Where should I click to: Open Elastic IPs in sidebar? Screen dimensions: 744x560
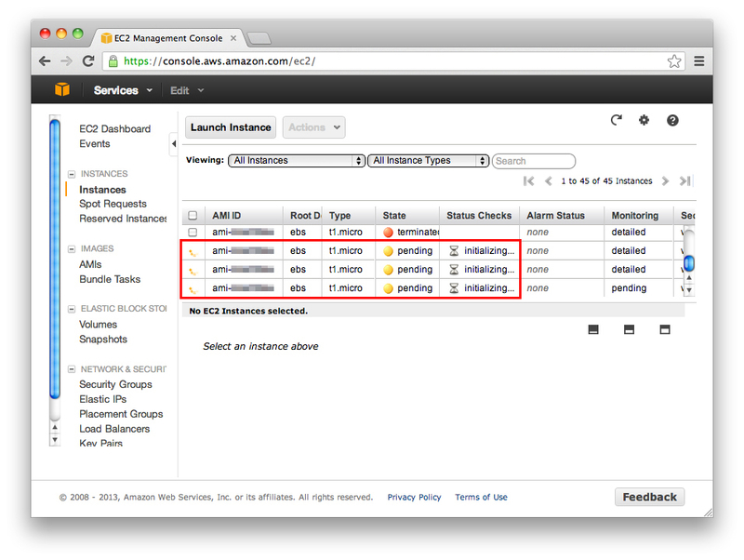click(102, 399)
